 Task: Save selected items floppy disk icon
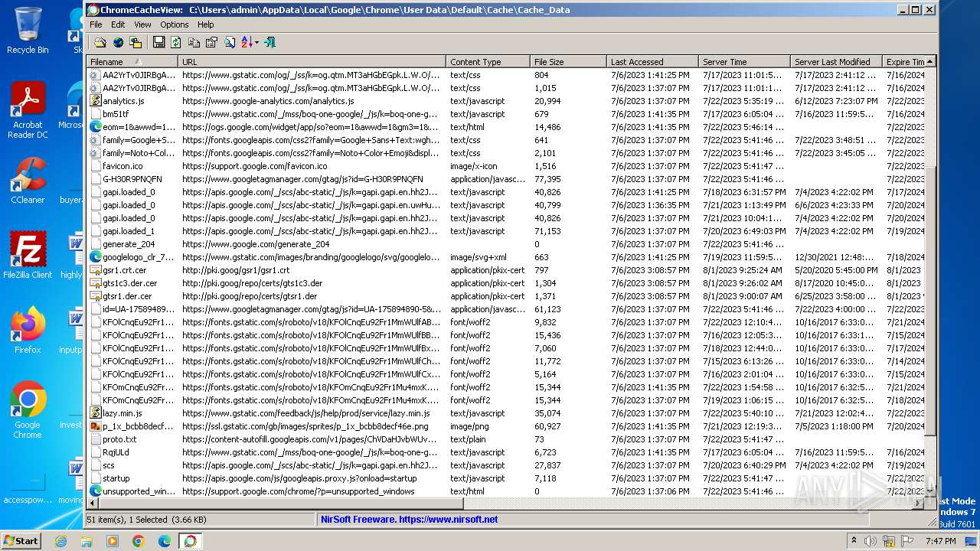tap(158, 43)
